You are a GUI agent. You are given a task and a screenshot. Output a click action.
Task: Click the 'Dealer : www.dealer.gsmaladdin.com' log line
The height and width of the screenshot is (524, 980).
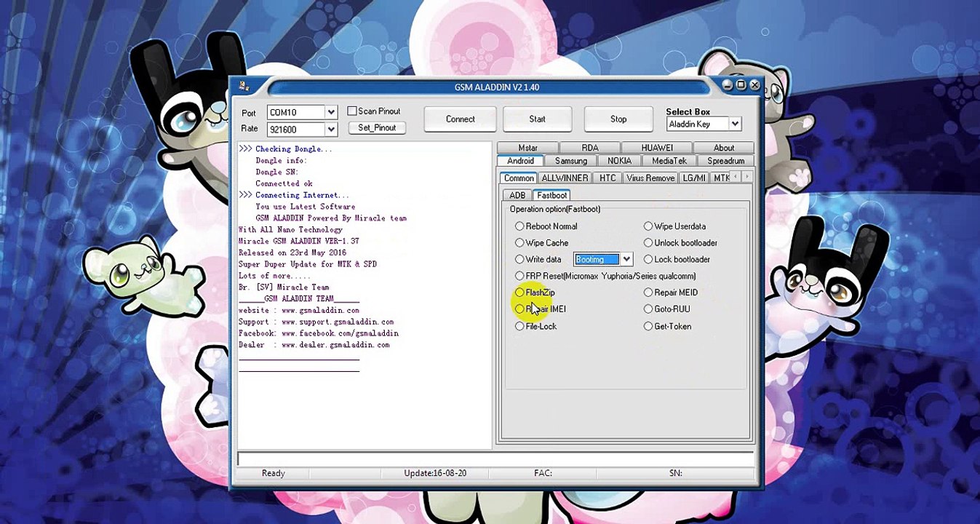click(314, 345)
